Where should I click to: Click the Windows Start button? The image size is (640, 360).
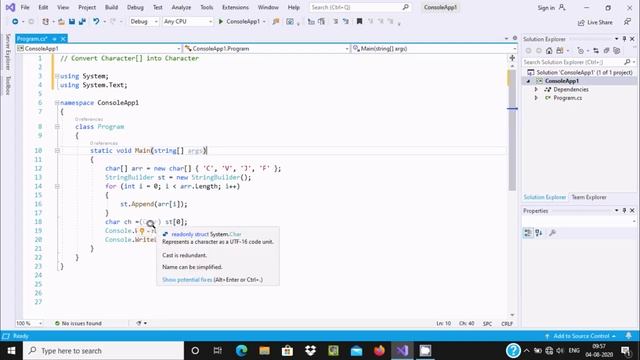11,351
